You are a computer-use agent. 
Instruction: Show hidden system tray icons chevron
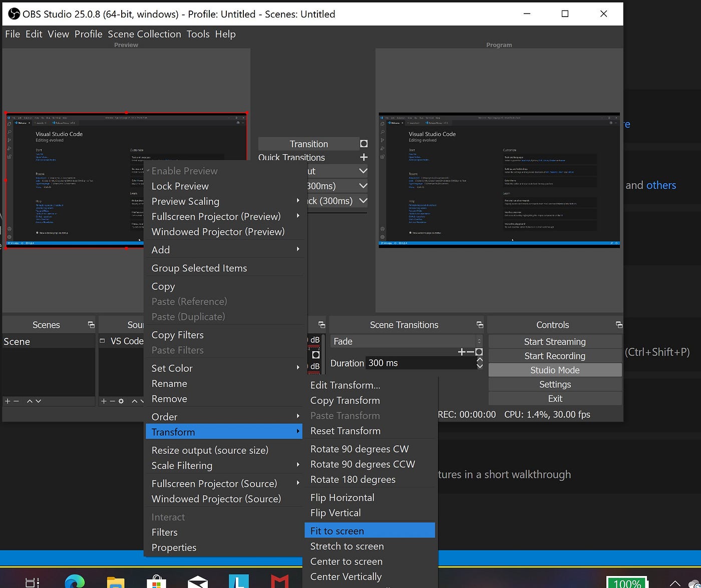click(675, 583)
